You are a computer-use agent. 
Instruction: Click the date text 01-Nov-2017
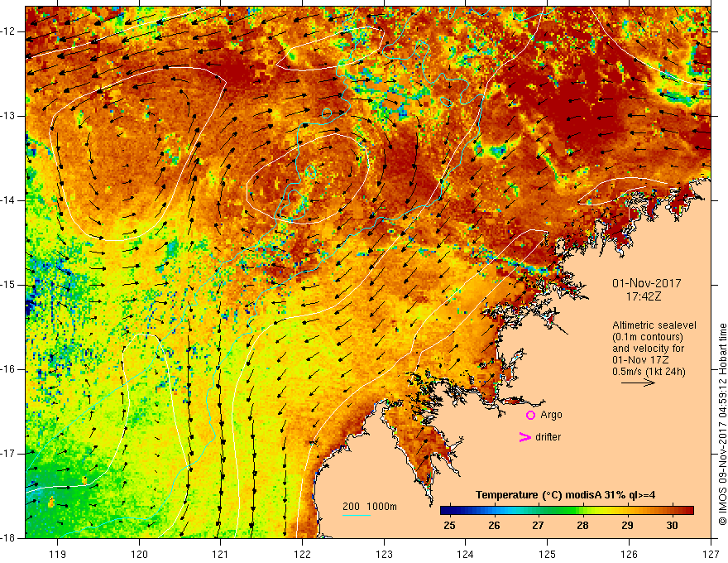click(646, 283)
